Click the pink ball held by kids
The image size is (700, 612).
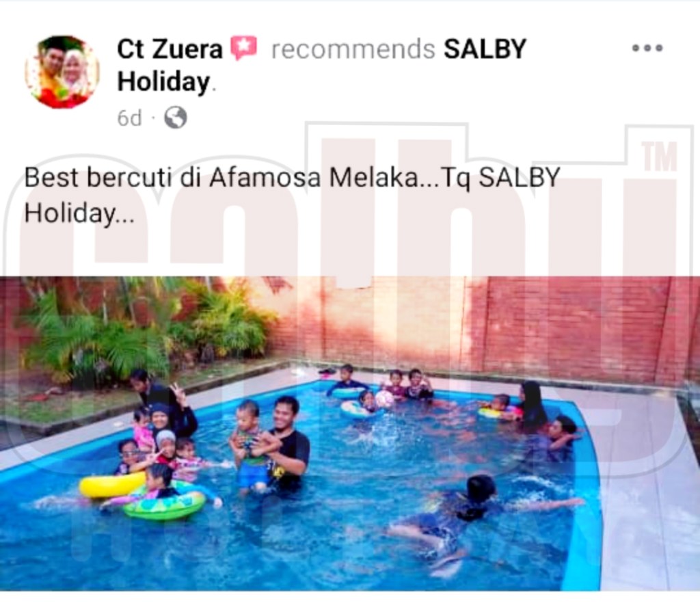pyautogui.click(x=384, y=399)
